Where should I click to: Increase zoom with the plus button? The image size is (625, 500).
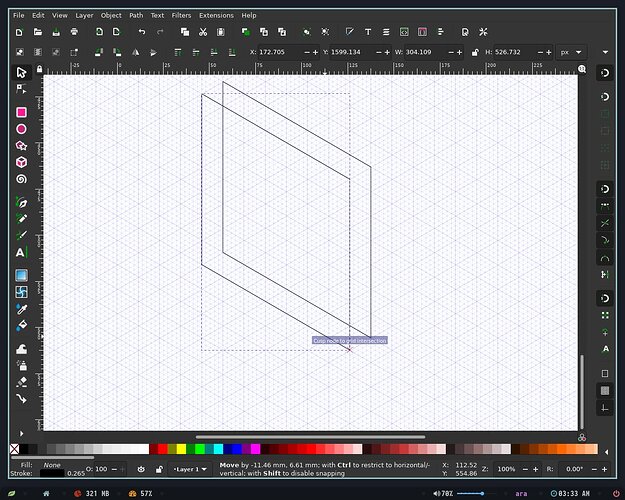(535, 470)
